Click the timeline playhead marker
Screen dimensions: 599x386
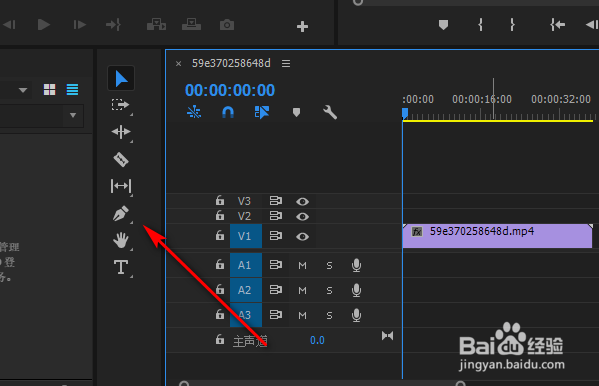405,114
